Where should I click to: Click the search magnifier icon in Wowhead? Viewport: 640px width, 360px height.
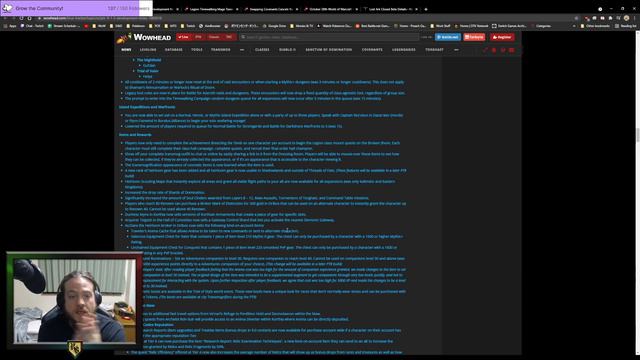tap(243, 37)
